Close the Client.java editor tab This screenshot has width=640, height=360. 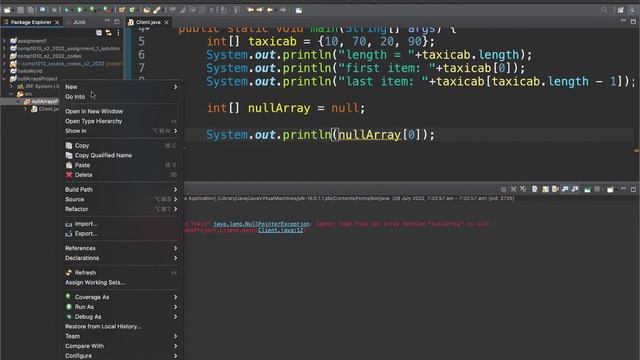click(x=166, y=22)
